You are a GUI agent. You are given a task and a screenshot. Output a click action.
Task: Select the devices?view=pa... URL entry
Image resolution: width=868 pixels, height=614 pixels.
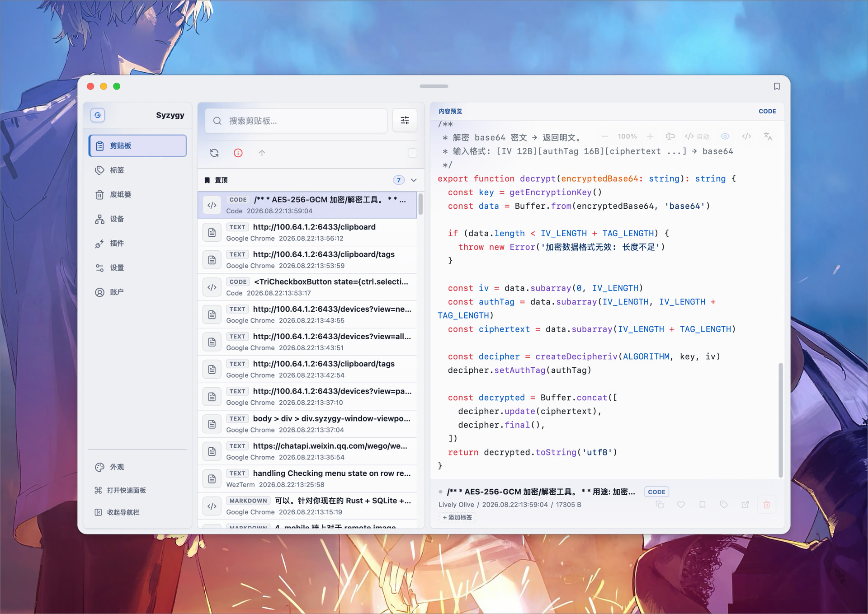point(307,396)
